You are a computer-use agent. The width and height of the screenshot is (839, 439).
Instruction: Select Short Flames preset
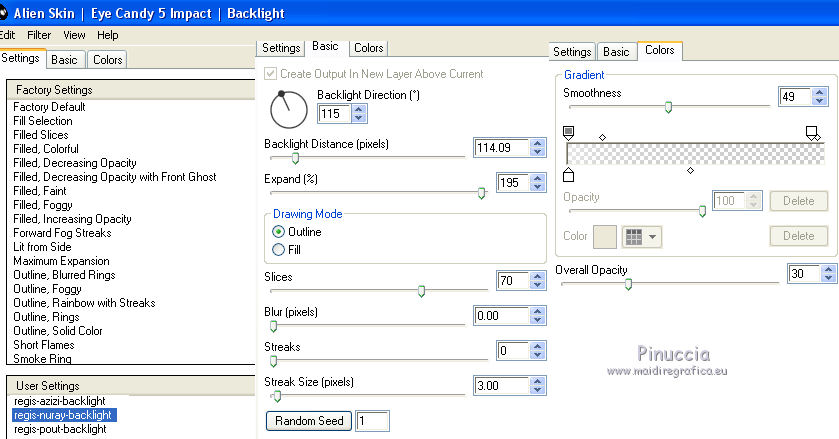pos(43,345)
